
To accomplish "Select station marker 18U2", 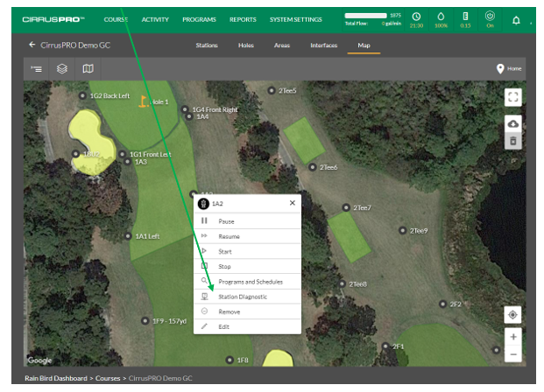I will (75, 154).
